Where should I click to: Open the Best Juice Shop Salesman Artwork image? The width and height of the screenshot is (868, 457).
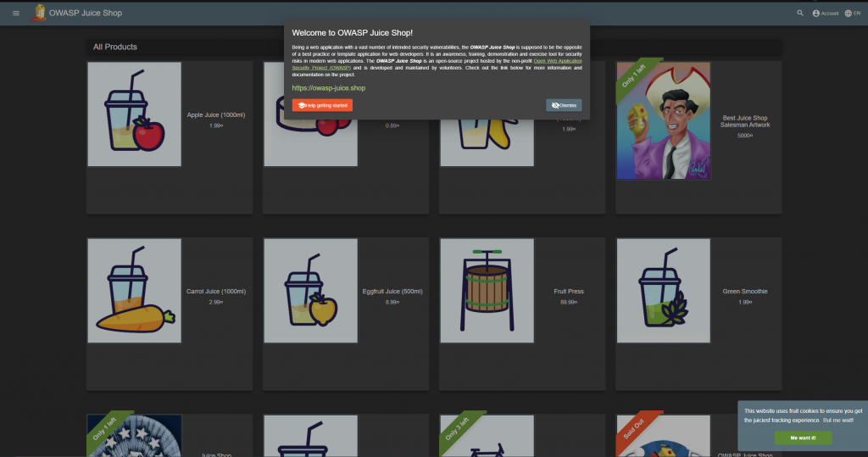point(664,120)
